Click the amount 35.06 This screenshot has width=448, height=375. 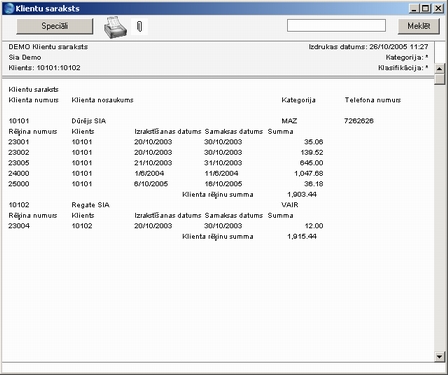(x=314, y=142)
